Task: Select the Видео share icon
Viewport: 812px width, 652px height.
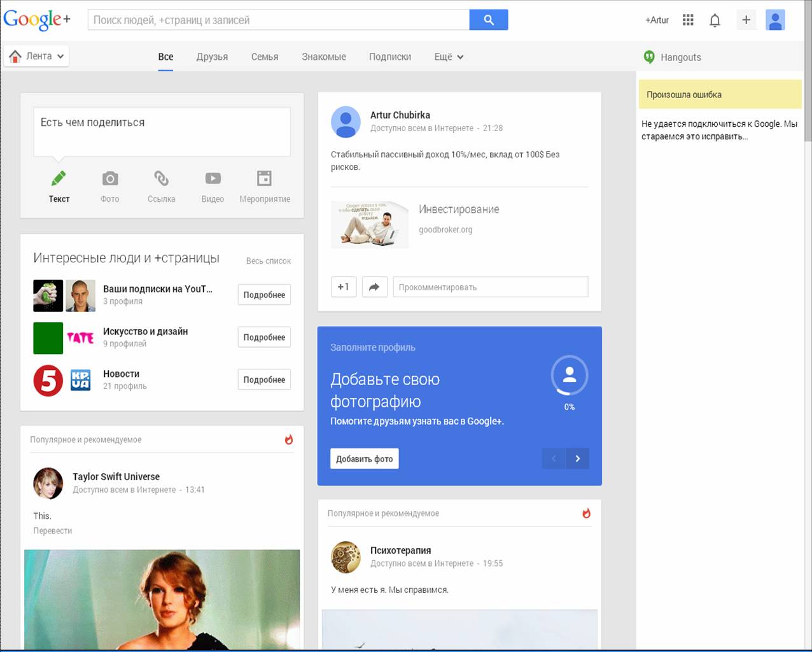Action: pyautogui.click(x=213, y=179)
